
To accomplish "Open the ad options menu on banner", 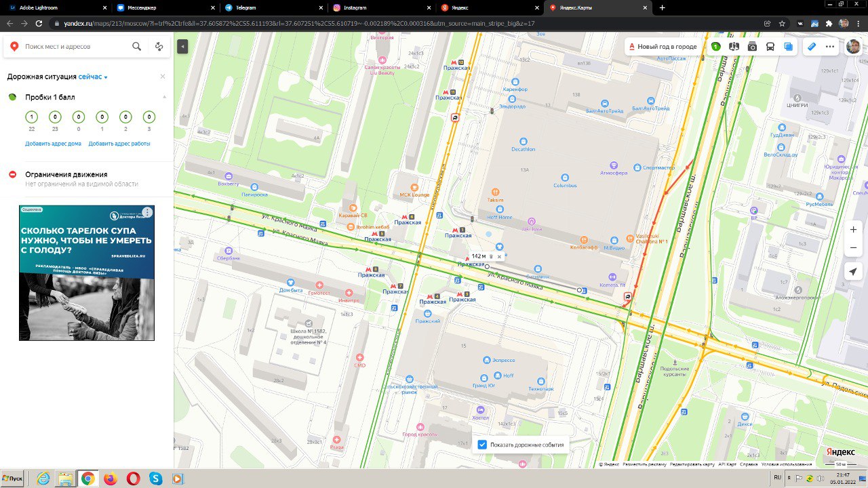I will coord(147,212).
